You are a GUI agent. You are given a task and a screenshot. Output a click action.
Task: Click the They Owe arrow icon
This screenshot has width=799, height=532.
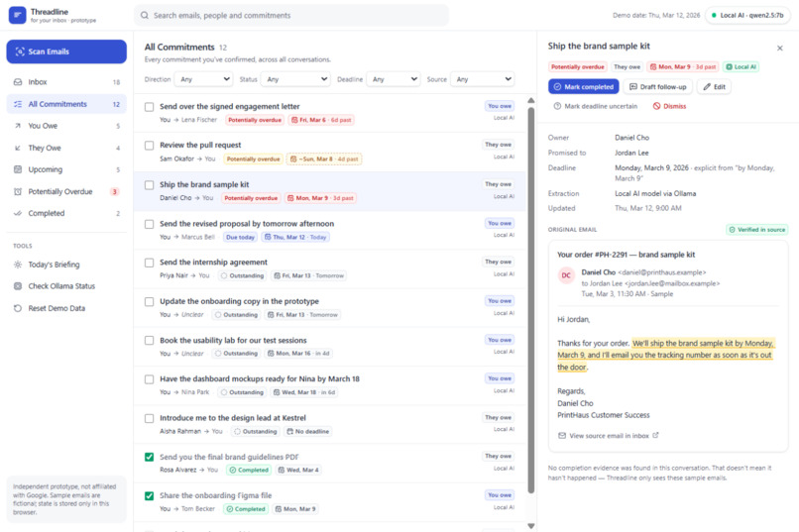18,149
